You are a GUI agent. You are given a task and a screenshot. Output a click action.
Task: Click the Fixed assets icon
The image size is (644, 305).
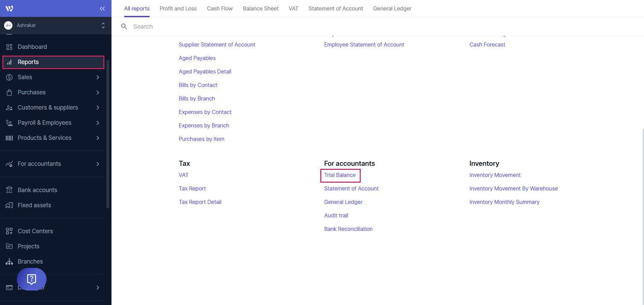pos(9,205)
